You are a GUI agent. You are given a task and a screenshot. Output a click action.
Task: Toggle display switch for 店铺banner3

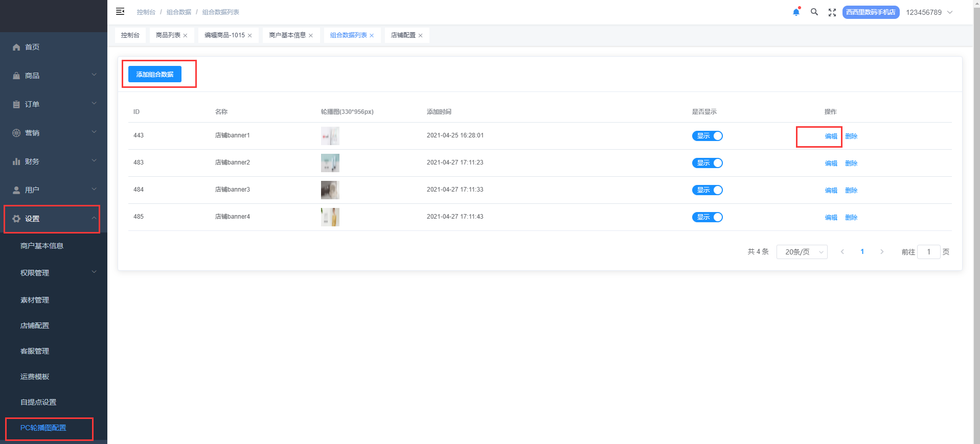(x=707, y=190)
